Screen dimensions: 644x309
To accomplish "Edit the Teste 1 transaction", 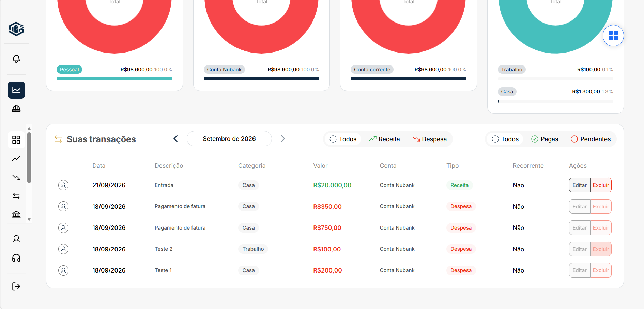I will (580, 270).
